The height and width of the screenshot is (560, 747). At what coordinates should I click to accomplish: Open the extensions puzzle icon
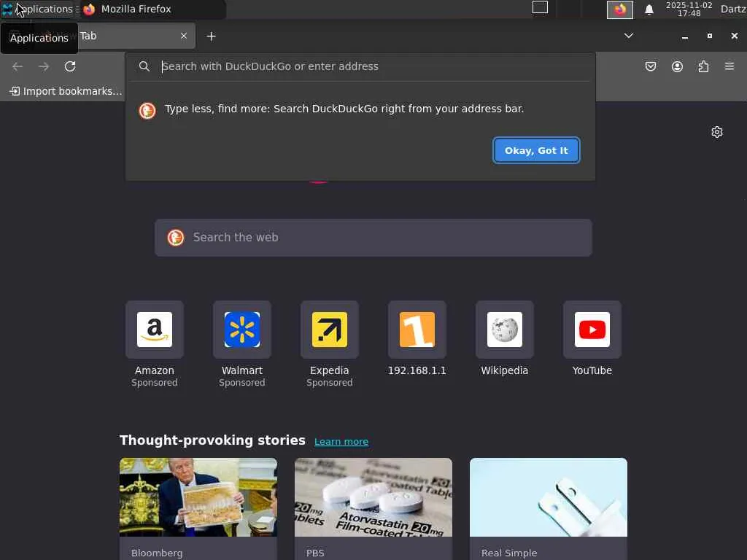(x=703, y=66)
